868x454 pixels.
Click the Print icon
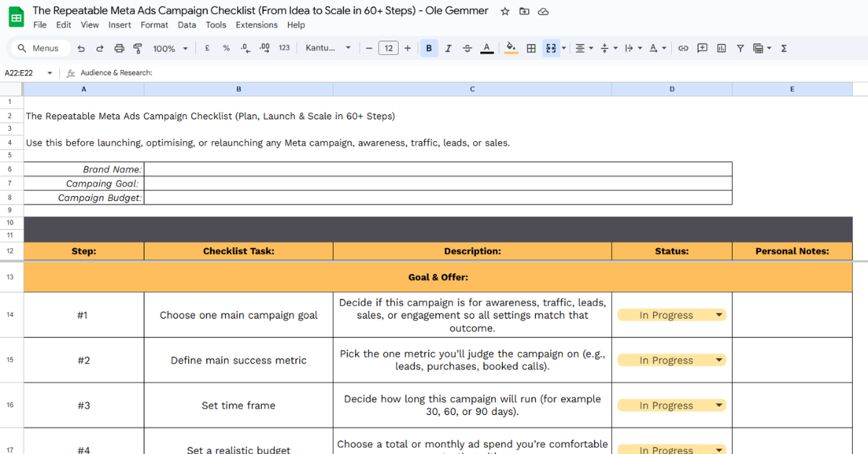119,48
